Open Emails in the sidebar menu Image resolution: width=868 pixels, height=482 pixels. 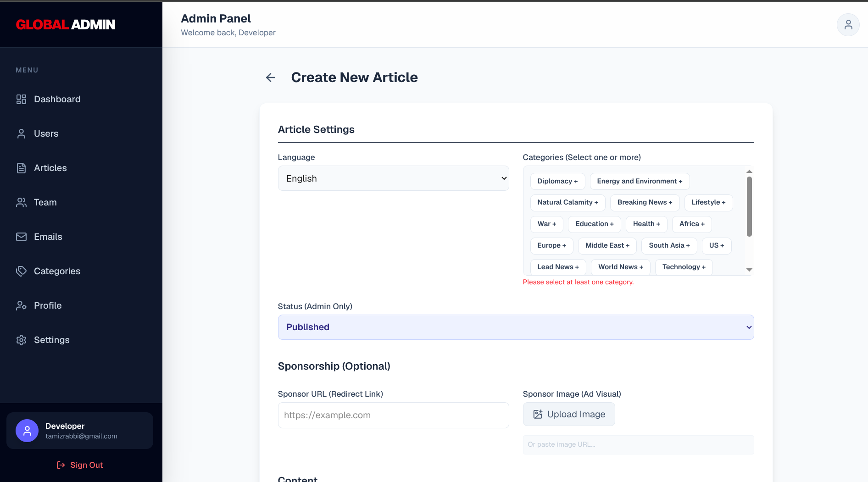click(x=48, y=237)
